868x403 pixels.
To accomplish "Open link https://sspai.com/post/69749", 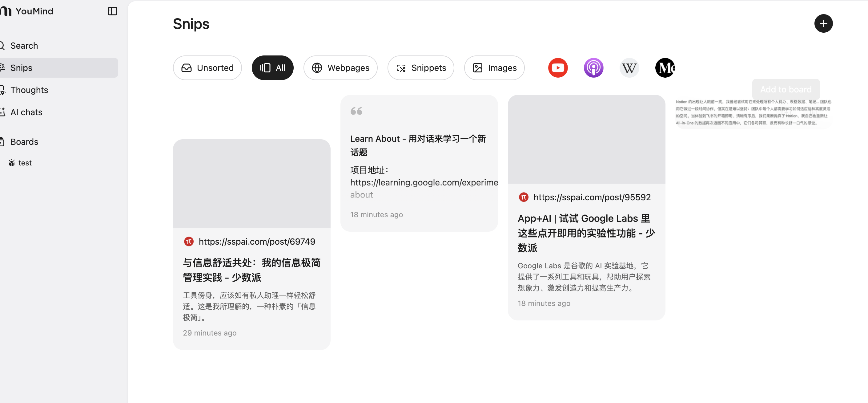I will 257,242.
